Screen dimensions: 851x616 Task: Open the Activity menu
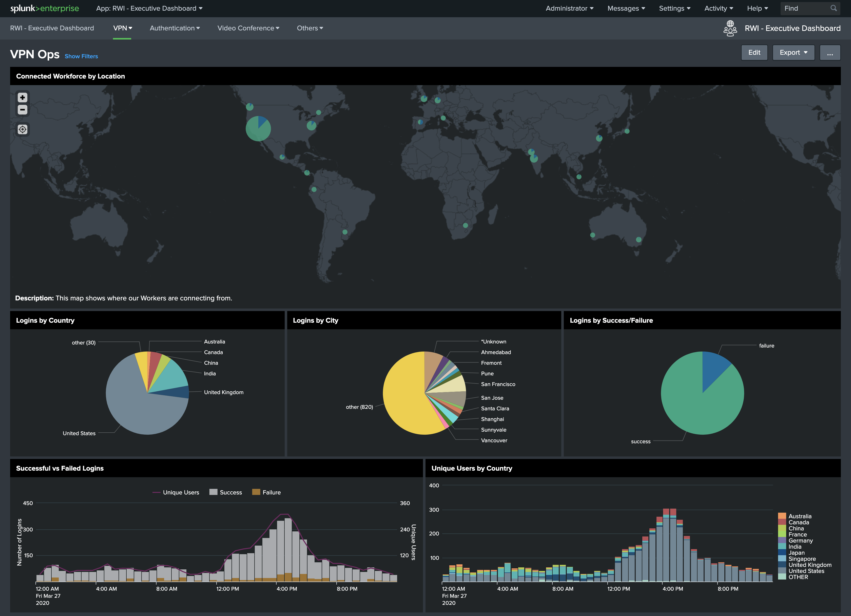point(718,8)
